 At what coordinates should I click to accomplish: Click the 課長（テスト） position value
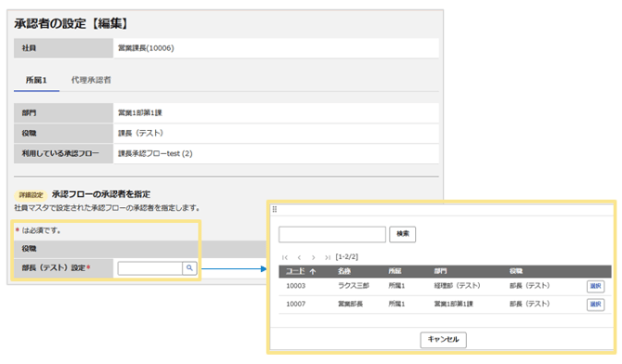pyautogui.click(x=140, y=134)
